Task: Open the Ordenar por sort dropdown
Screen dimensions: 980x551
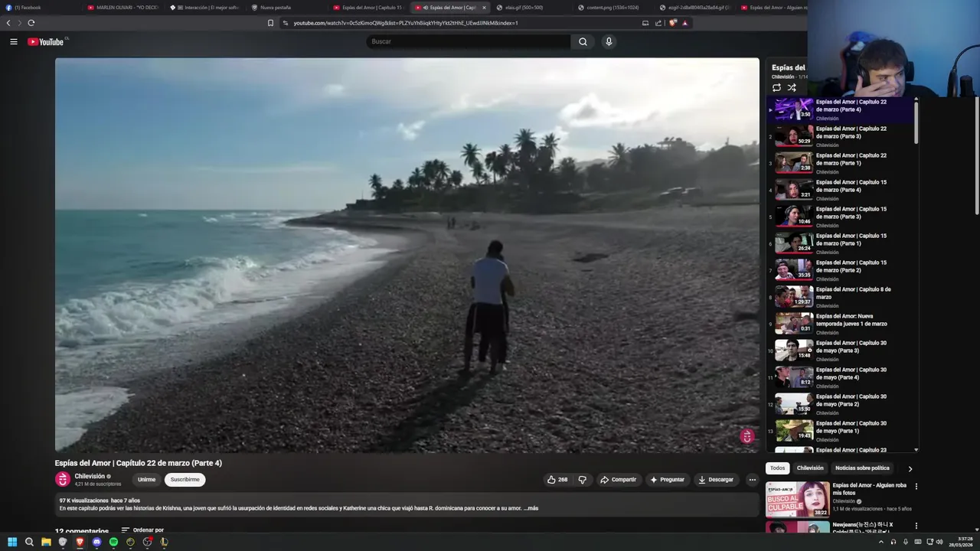Action: [142, 530]
